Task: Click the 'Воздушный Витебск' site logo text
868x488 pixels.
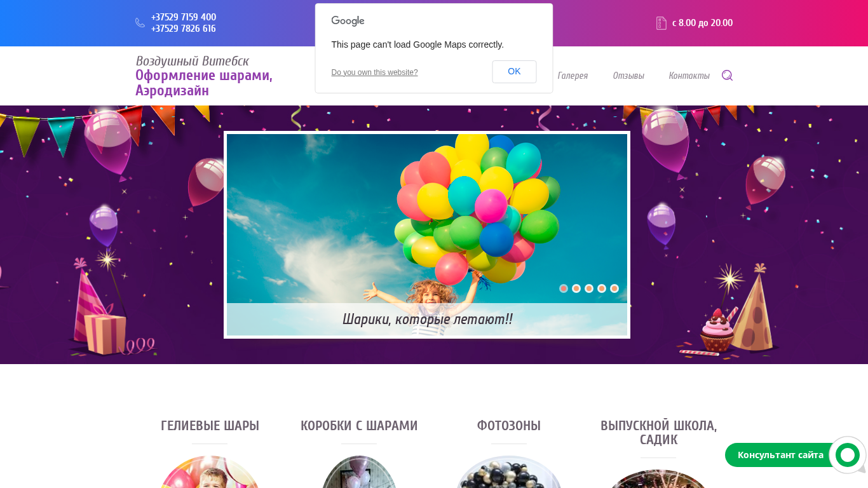Action: 192,61
